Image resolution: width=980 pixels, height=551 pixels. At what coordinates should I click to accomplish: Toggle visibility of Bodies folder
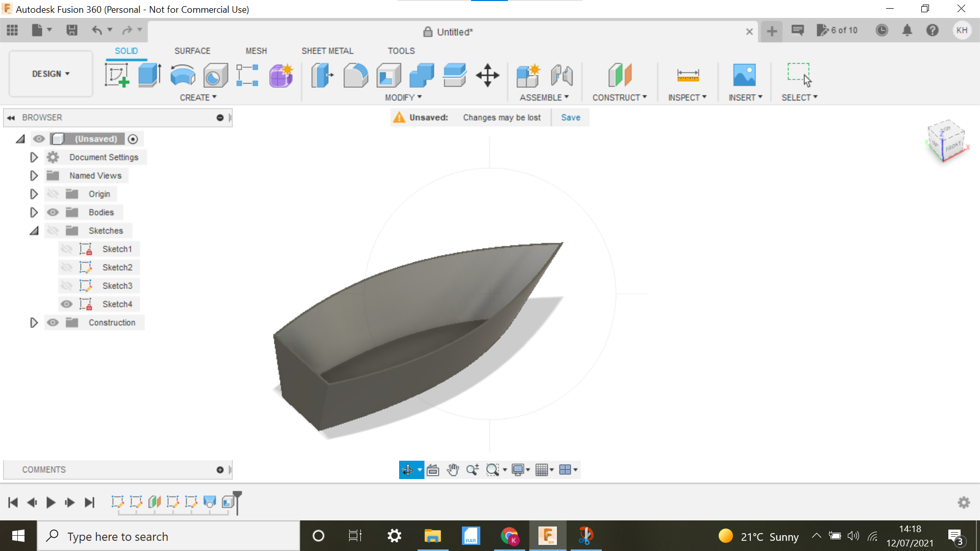[x=53, y=212]
